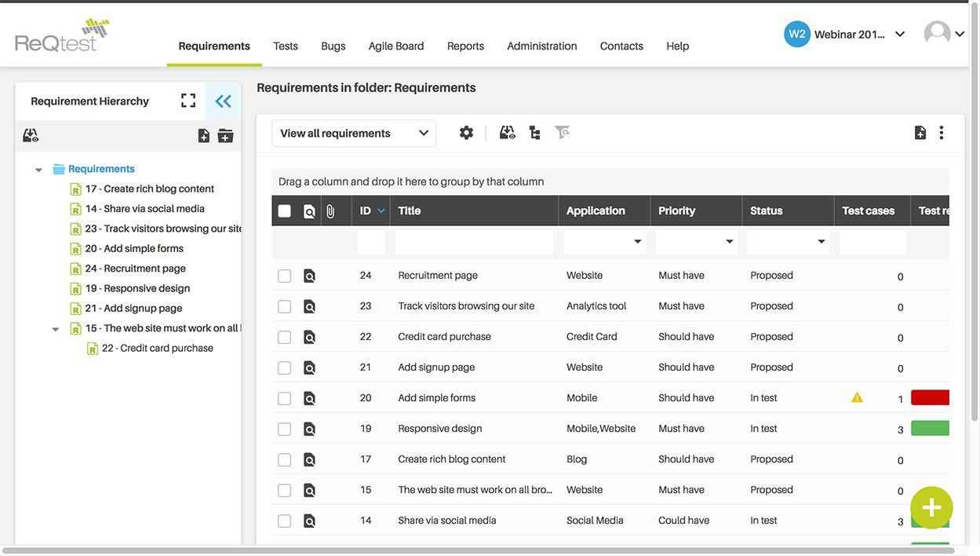Open the Administration tab

coord(542,46)
